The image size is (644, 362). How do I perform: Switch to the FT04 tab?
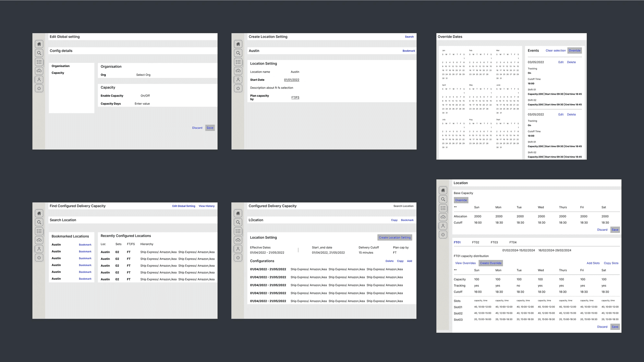click(x=513, y=242)
